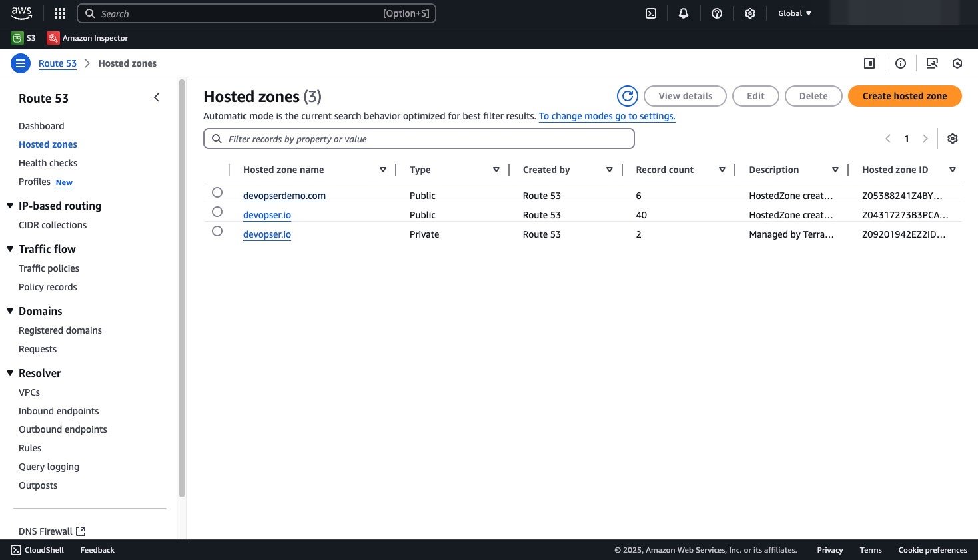
Task: Open Dashboard in the sidebar
Action: tap(41, 126)
